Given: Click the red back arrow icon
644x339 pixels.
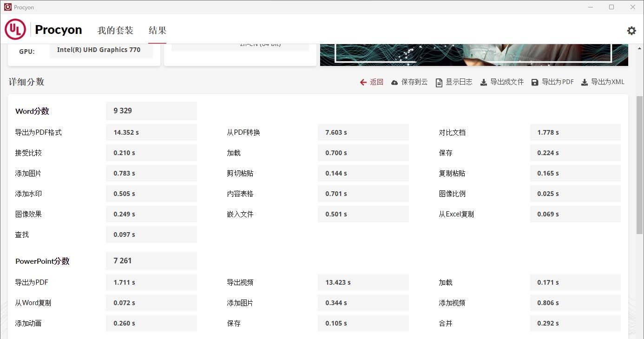Looking at the screenshot, I should 363,82.
